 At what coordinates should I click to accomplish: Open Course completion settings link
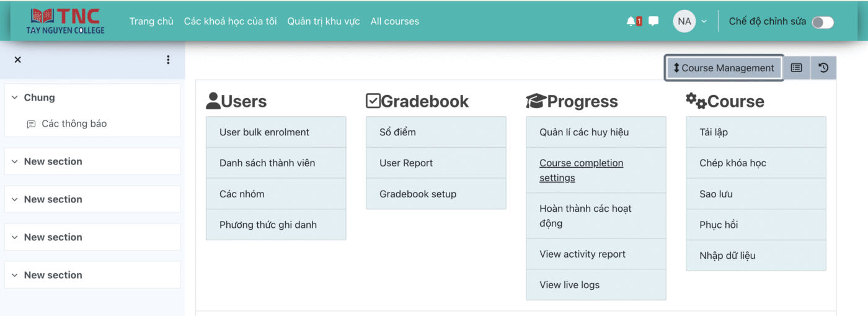point(581,170)
